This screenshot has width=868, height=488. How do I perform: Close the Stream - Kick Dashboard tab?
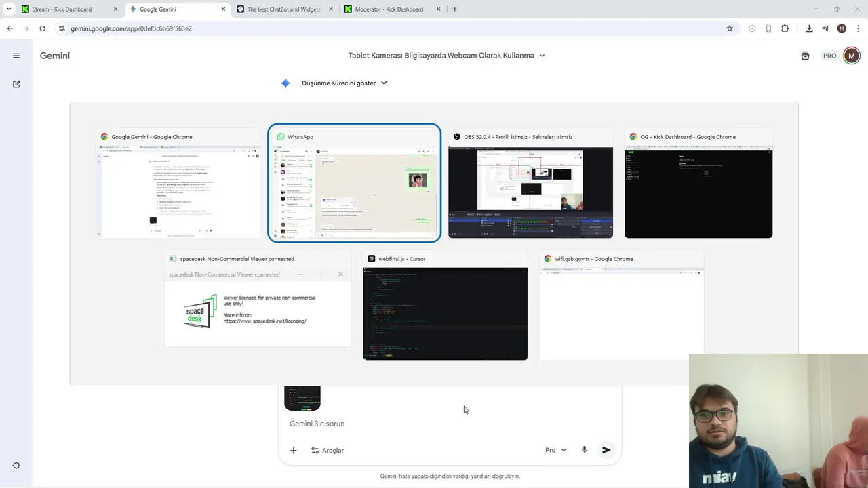pos(115,9)
